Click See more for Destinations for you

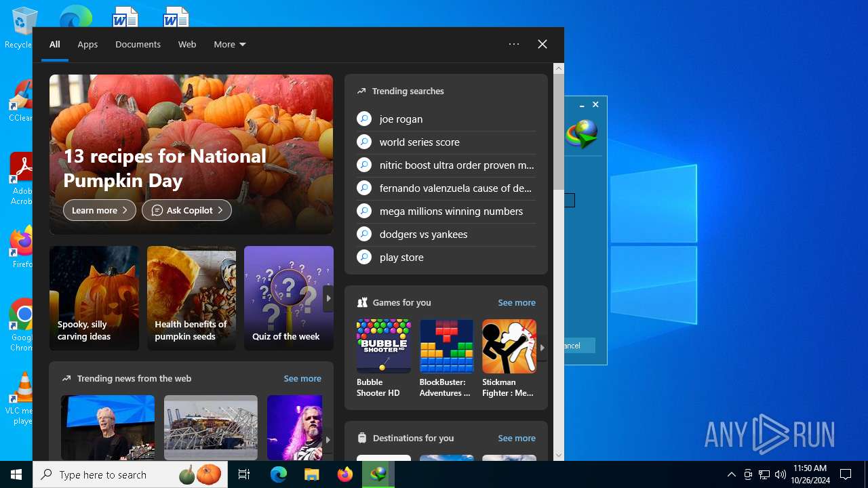pyautogui.click(x=517, y=438)
